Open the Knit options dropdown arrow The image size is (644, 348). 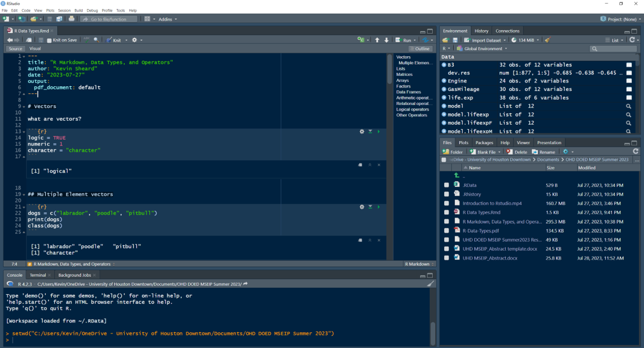coord(126,40)
